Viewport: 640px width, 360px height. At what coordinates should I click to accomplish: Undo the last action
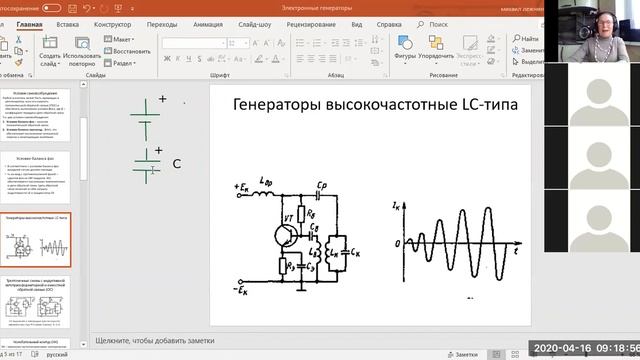[87, 8]
